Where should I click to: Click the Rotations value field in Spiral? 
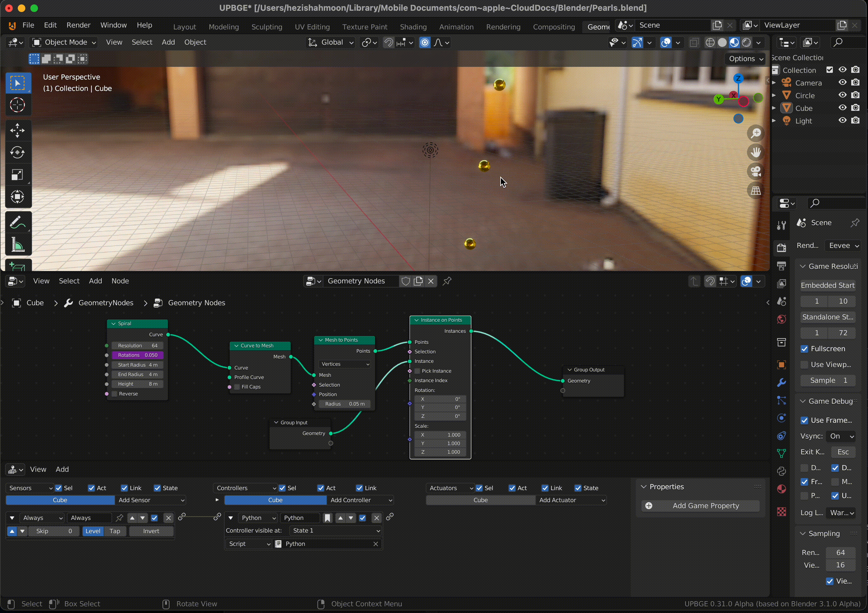137,355
